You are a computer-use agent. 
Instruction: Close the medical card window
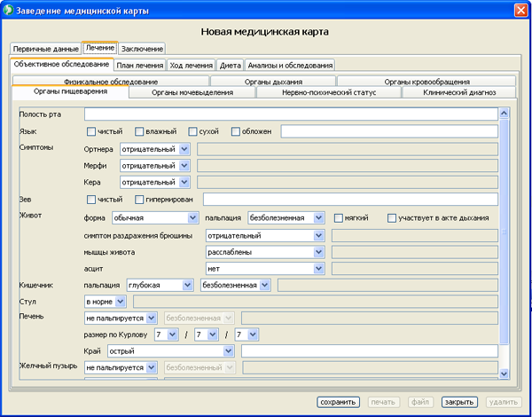519,11
